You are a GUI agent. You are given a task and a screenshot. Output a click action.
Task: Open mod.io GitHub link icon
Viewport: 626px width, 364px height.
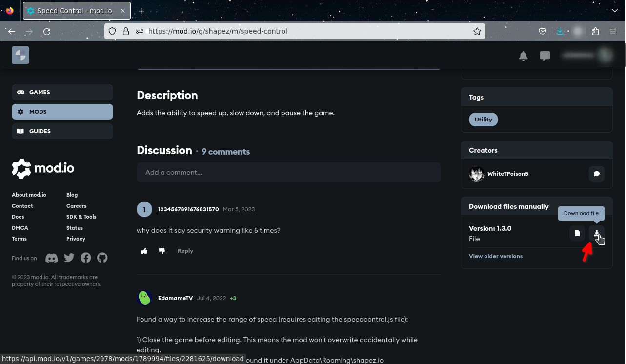tap(102, 258)
